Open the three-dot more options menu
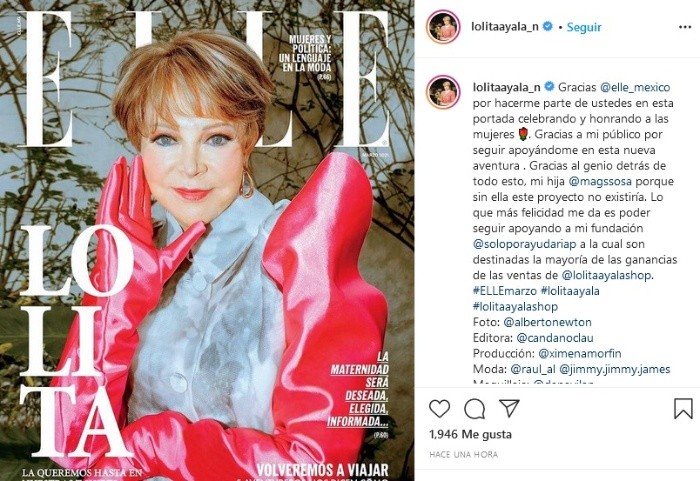Viewport: 700px width, 481px height. [685, 27]
